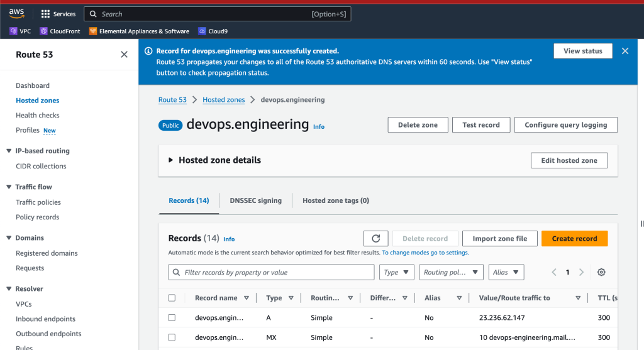The height and width of the screenshot is (350, 644).
Task: Switch to DNSSEC signing tab
Action: coord(255,200)
